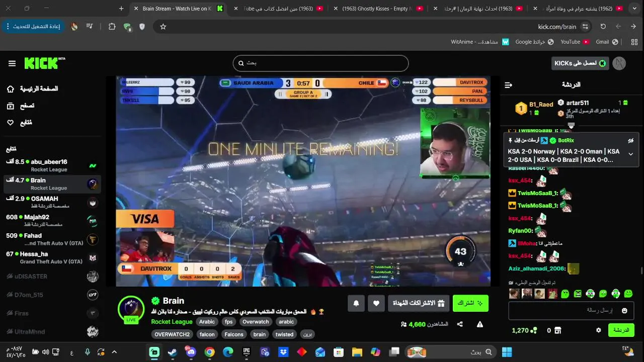The image size is (644, 362).
Task: Open the Discord taskbar icon
Action: [191, 352]
